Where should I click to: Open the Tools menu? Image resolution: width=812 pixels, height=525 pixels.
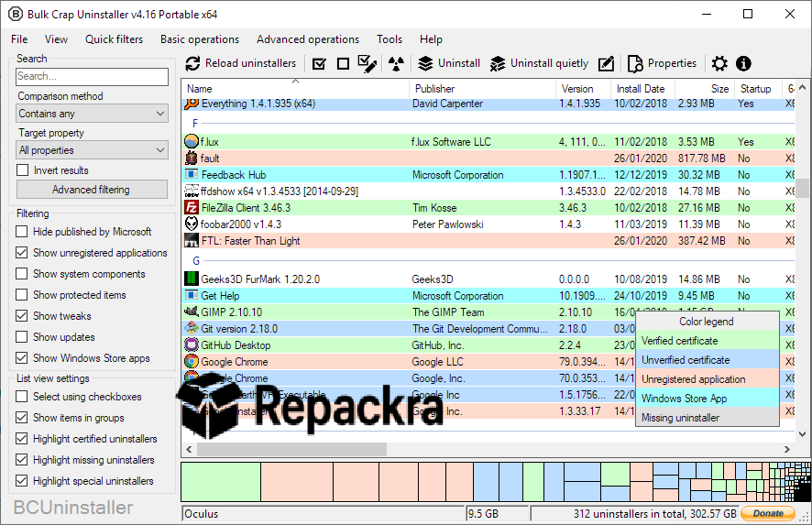(390, 39)
